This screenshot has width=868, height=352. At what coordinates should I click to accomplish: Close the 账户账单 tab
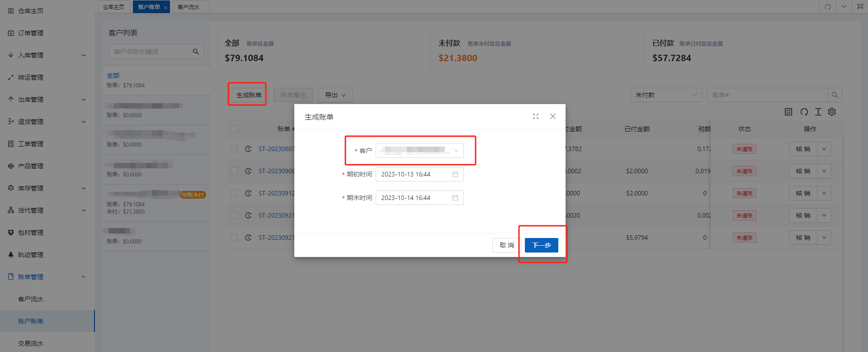165,8
